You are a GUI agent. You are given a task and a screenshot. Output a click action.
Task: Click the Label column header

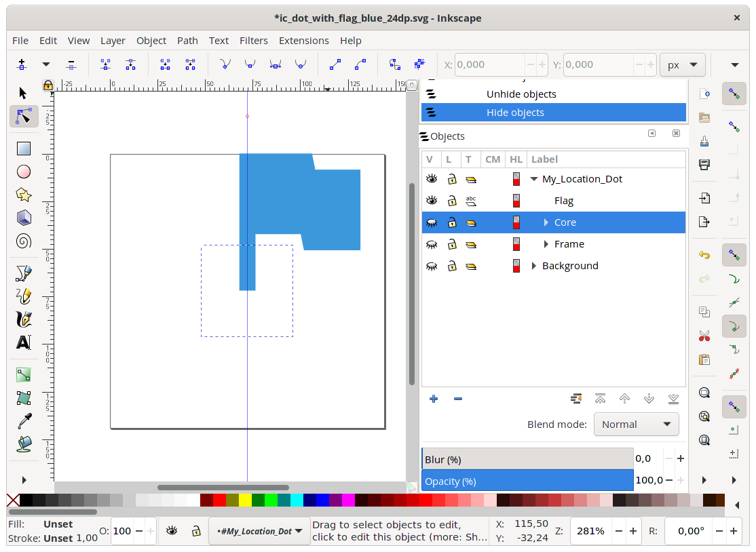click(x=544, y=159)
